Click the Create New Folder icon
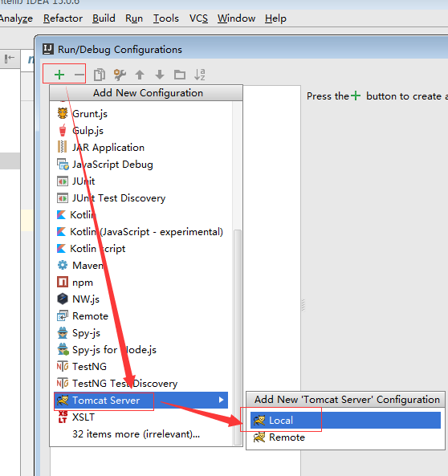The width and height of the screenshot is (448, 476). coord(180,75)
